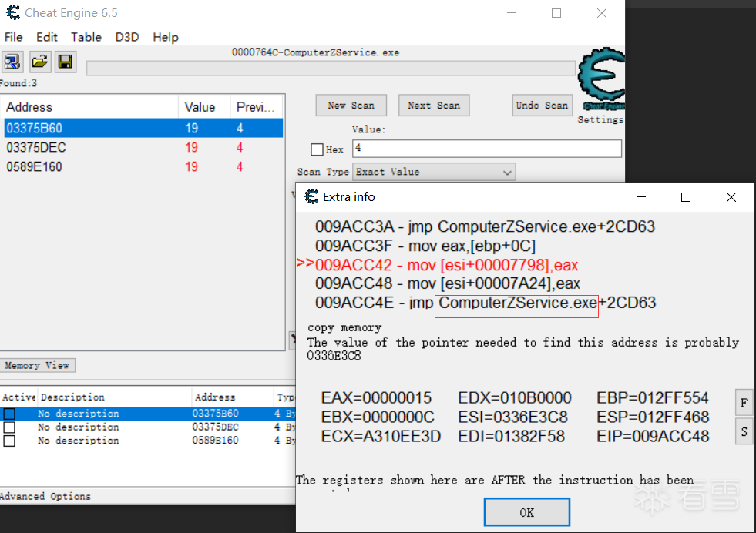Image resolution: width=756 pixels, height=533 pixels.
Task: Click the EBX=0000000C register value
Action: [378, 417]
